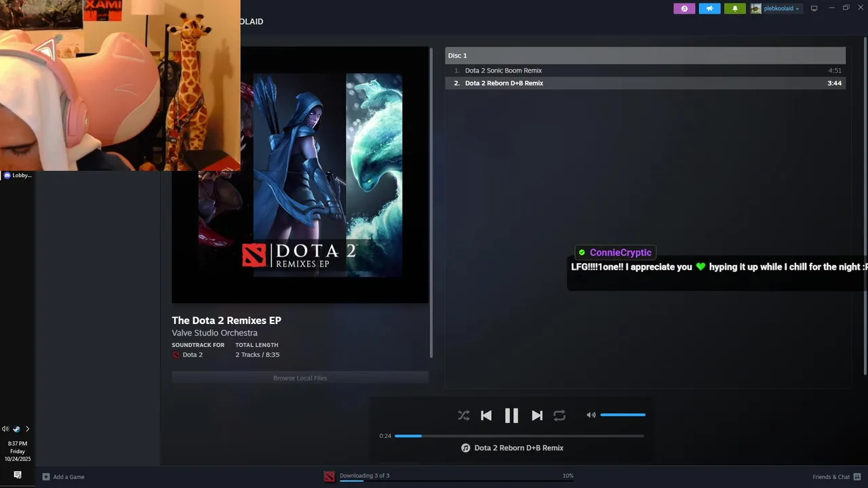Click The Dota 2 Remixes EP title

pyautogui.click(x=226, y=321)
